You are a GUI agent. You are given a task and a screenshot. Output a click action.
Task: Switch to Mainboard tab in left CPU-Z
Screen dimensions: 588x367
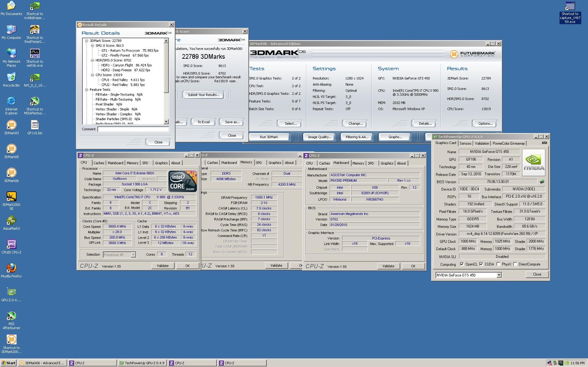pos(115,163)
